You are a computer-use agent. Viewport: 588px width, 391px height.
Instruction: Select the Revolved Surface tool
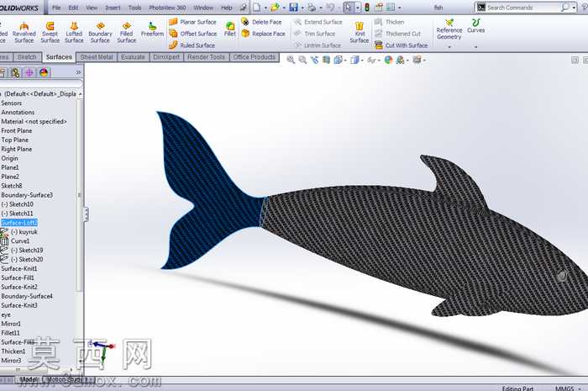[x=24, y=32]
